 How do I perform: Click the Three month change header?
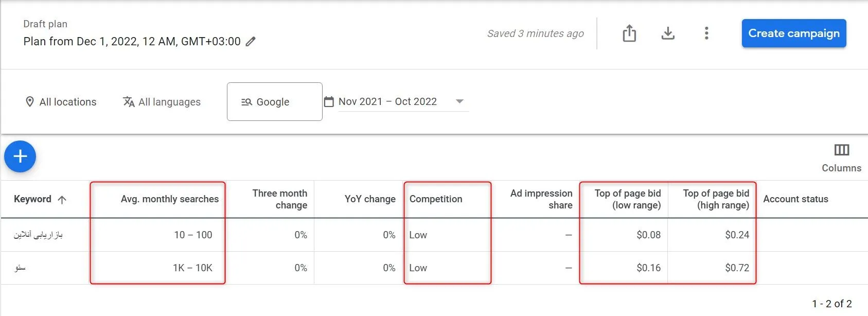pos(280,199)
